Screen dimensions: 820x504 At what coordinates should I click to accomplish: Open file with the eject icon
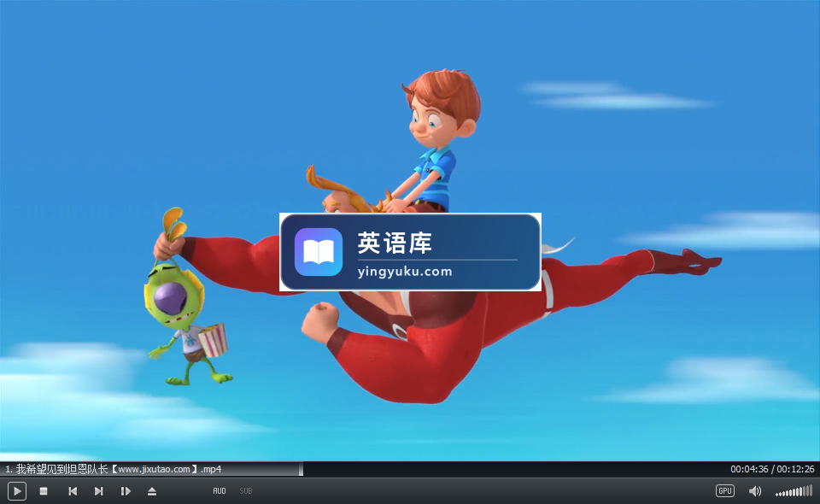[x=152, y=491]
